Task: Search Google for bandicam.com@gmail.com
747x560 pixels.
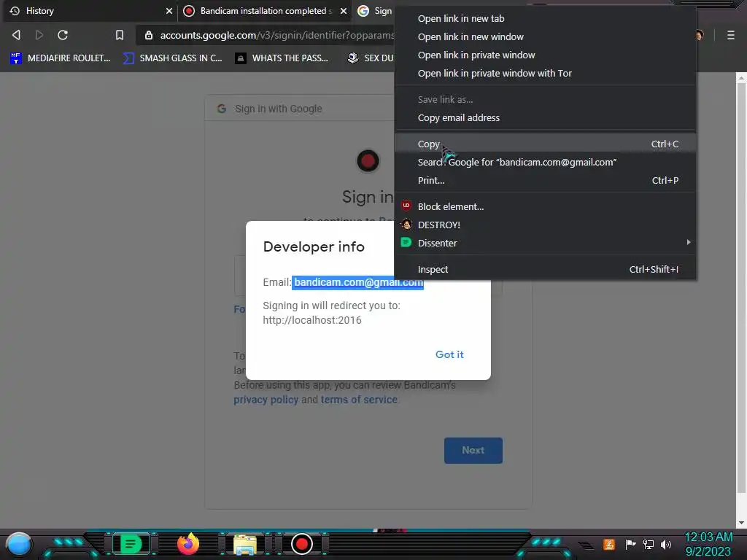Action: coord(546,162)
